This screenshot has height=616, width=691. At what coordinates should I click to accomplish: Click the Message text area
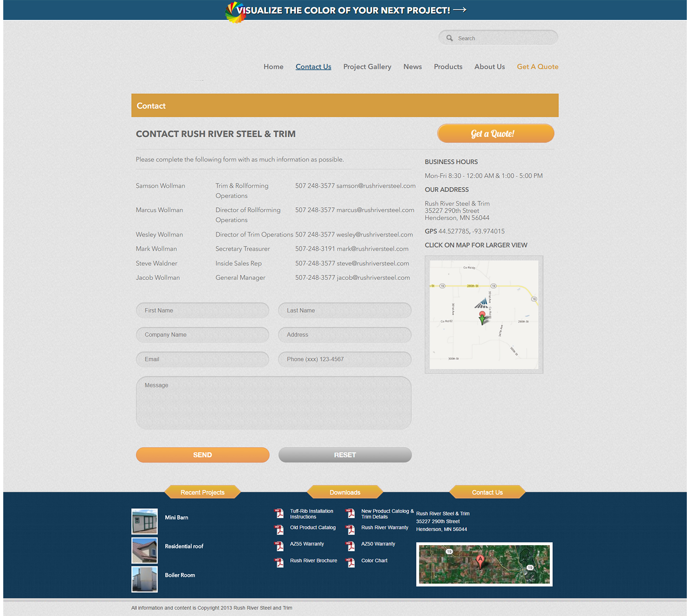(x=274, y=403)
